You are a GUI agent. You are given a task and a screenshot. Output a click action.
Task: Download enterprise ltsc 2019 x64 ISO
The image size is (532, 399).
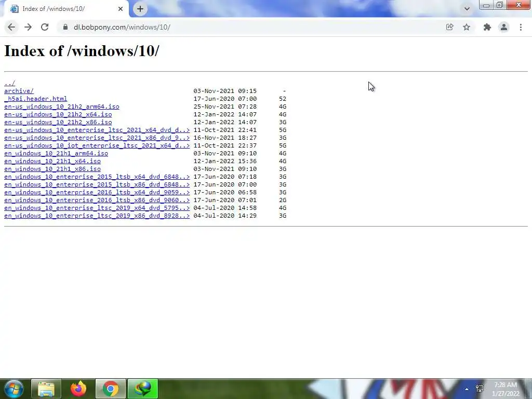(x=97, y=208)
